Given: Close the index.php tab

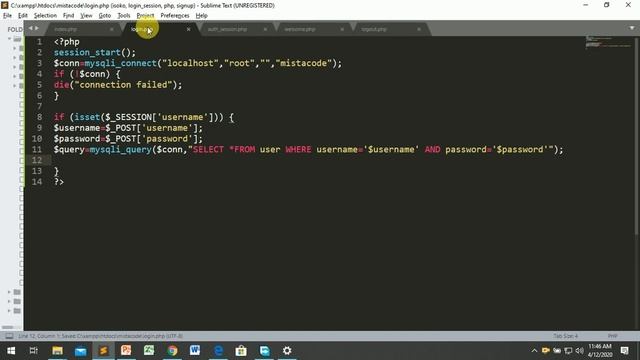Looking at the screenshot, I should pos(111,29).
